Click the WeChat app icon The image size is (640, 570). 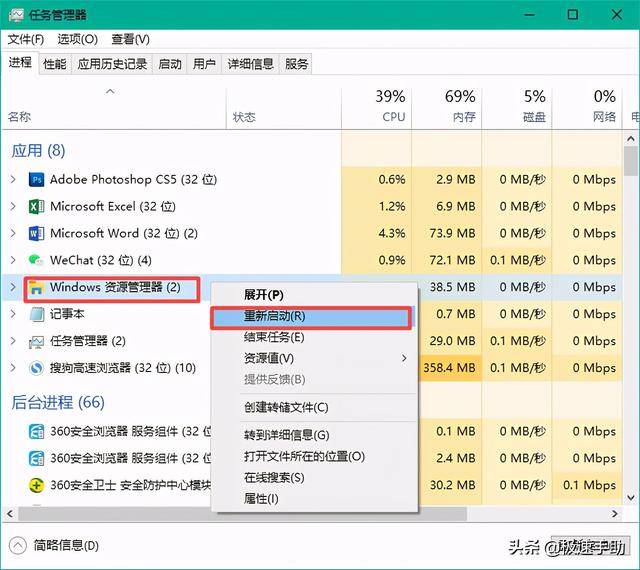36,260
